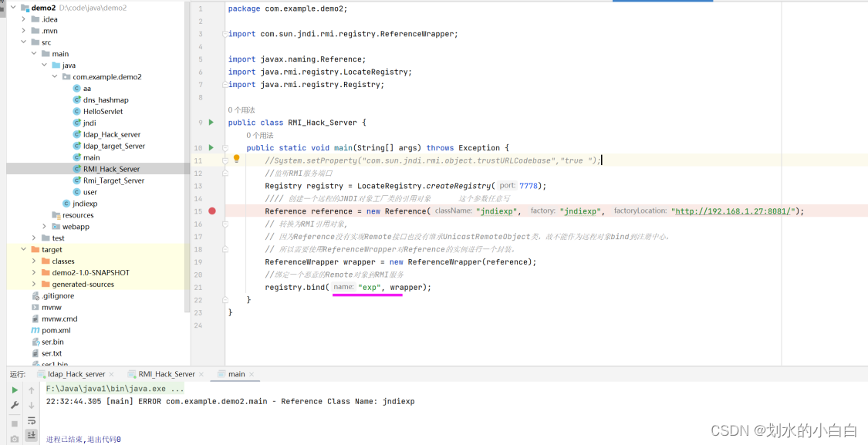
Task: Expand the .idea folder
Action: pyautogui.click(x=23, y=19)
